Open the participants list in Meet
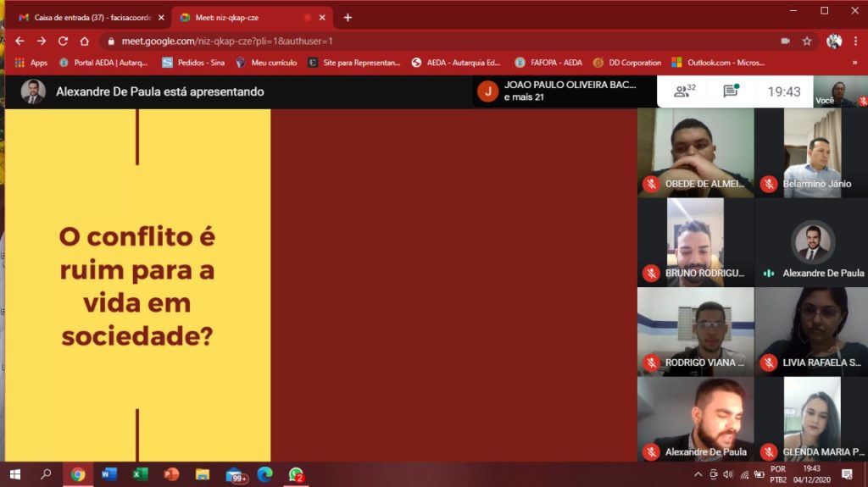 point(684,91)
